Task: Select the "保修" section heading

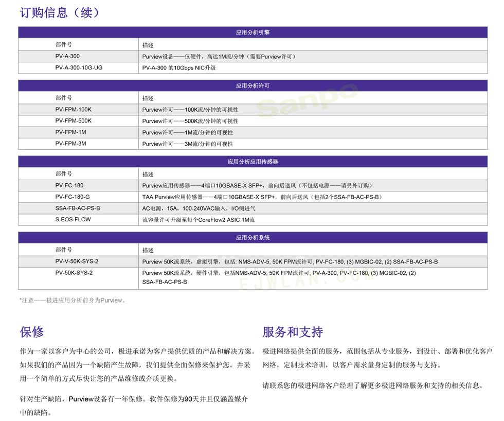Action: coord(31,332)
